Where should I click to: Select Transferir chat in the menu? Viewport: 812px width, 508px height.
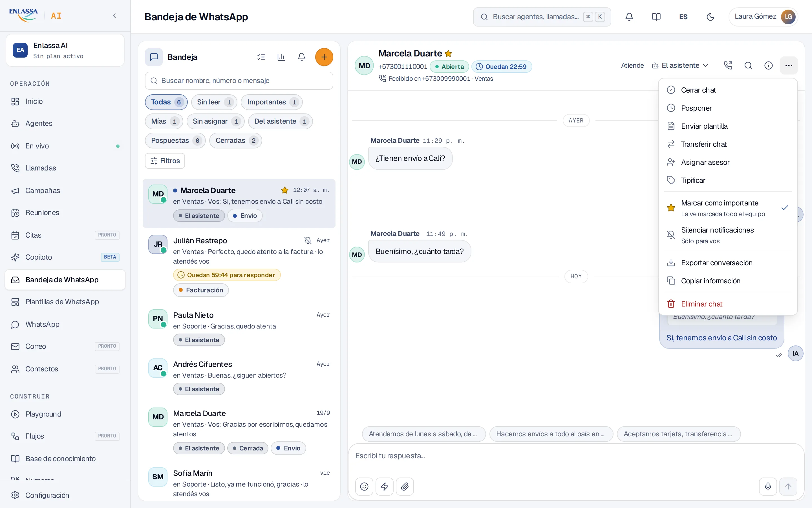(728, 144)
